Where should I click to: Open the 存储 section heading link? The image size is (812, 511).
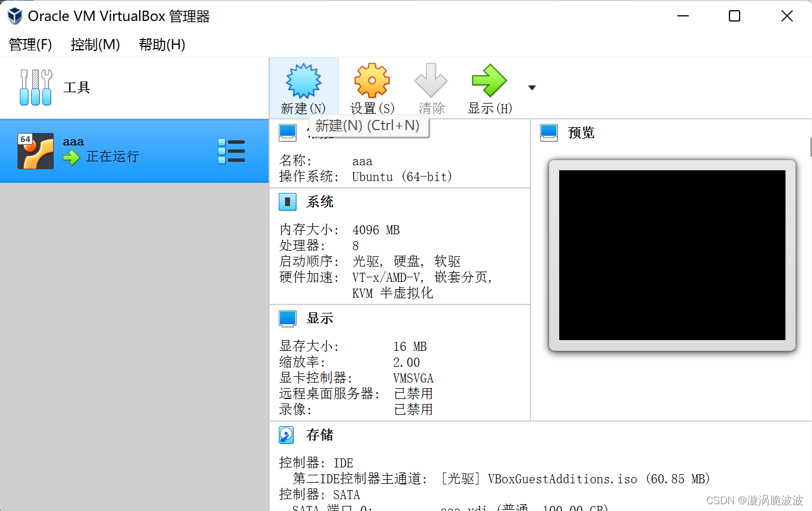coord(320,435)
